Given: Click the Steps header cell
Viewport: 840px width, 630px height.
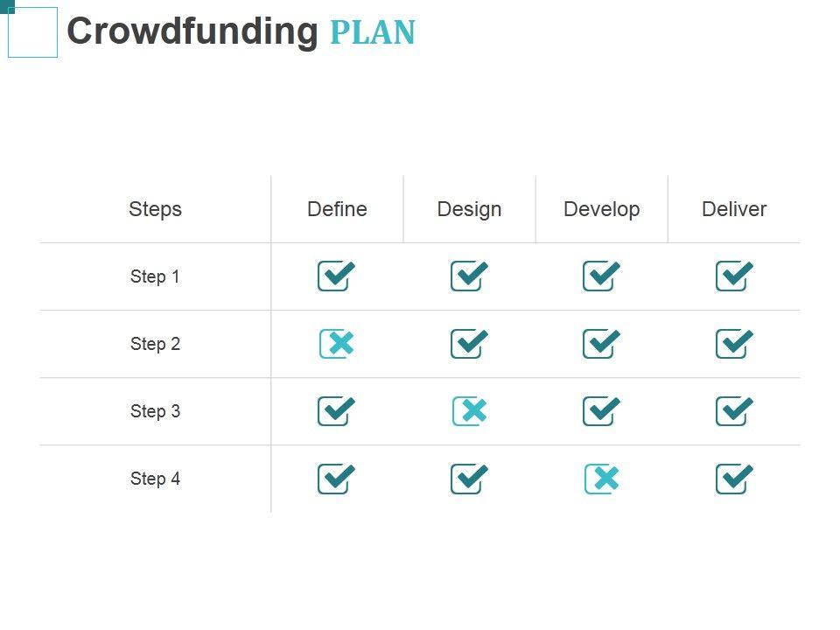Looking at the screenshot, I should tap(155, 209).
